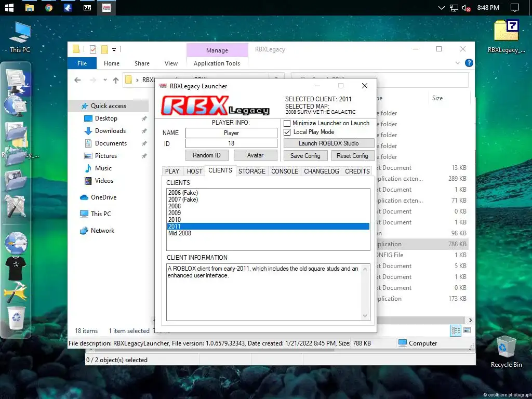Viewport: 532px width, 399px height.
Task: Switch to the CREDITS tab
Action: (357, 171)
